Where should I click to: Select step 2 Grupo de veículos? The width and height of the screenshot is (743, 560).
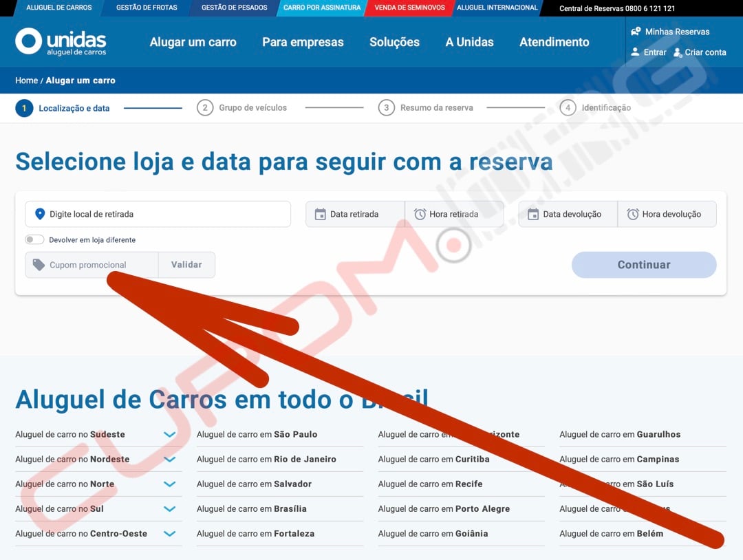tap(242, 107)
